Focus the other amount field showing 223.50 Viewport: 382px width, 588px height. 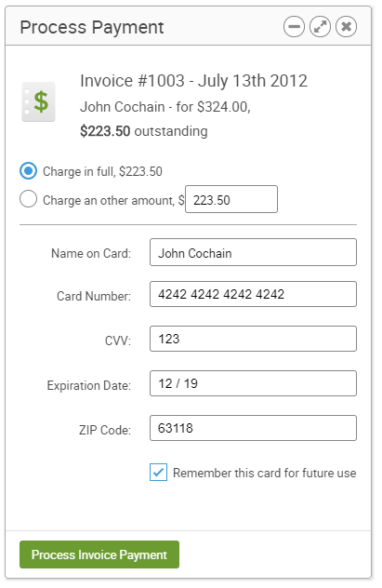[231, 199]
